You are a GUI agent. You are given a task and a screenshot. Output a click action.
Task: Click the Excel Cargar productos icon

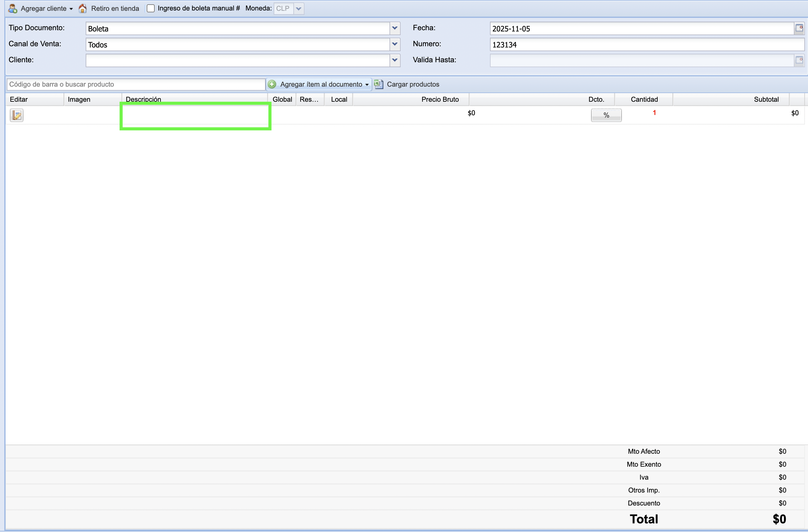[x=378, y=84]
